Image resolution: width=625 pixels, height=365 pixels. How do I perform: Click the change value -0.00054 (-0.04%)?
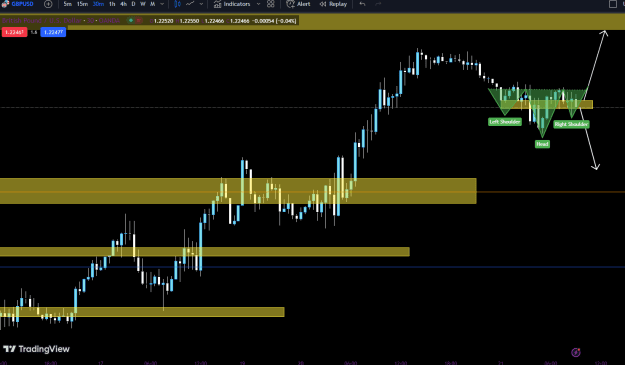click(275, 21)
